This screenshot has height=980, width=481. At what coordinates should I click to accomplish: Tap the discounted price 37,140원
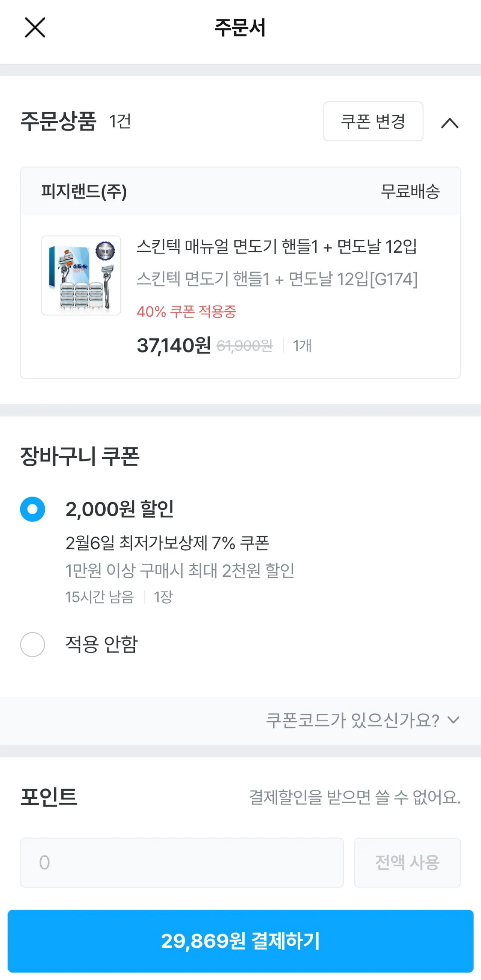pyautogui.click(x=173, y=346)
